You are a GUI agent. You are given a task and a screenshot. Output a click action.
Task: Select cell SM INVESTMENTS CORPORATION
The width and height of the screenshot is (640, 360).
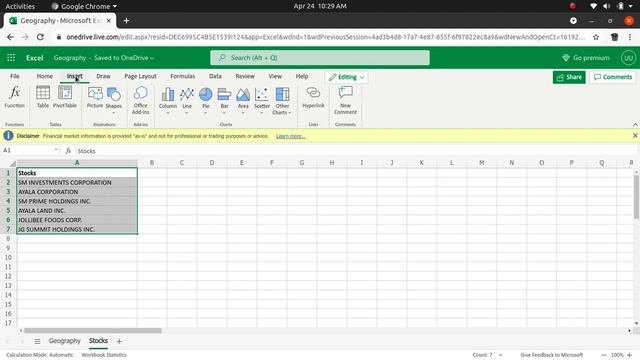(77, 182)
